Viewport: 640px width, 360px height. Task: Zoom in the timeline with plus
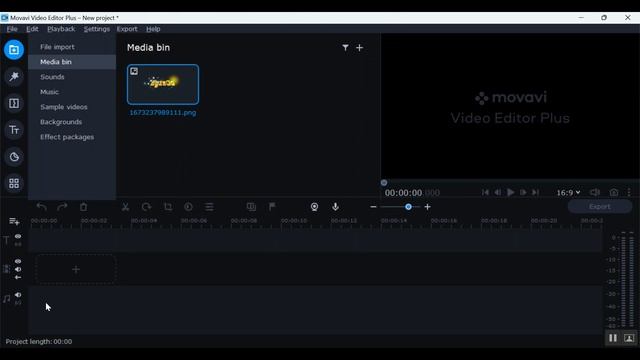(x=427, y=207)
